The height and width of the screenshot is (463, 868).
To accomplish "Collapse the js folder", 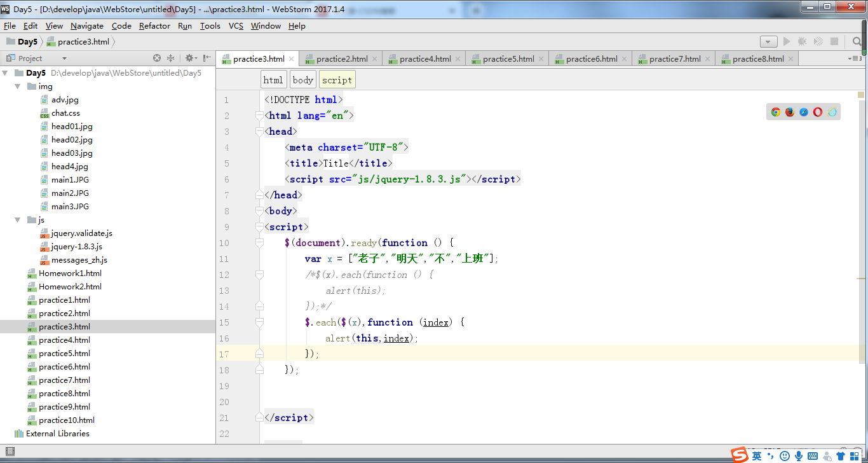I will (x=18, y=220).
